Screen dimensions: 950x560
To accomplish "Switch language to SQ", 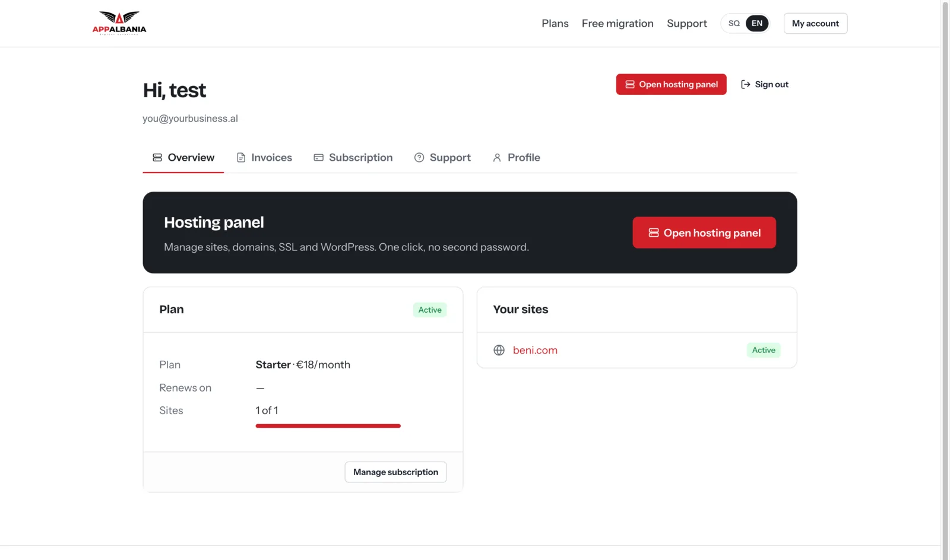I will point(734,23).
